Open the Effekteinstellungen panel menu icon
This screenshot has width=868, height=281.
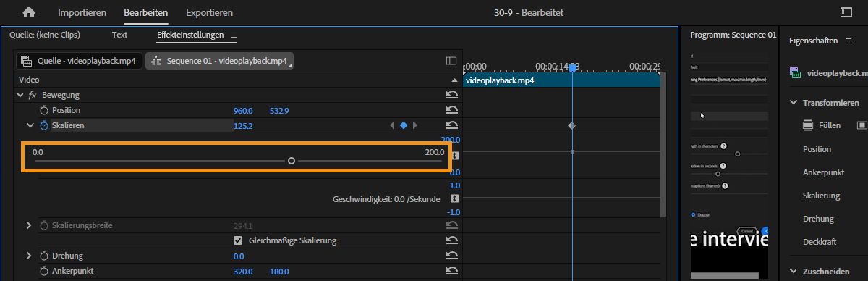234,35
